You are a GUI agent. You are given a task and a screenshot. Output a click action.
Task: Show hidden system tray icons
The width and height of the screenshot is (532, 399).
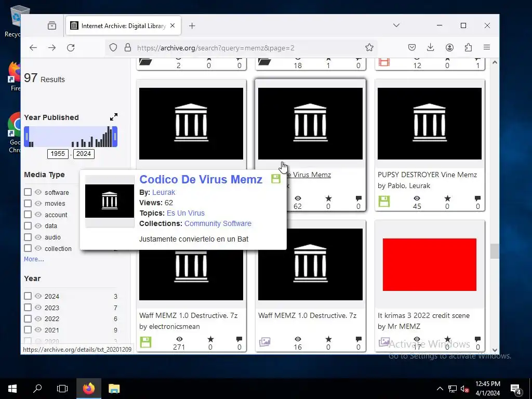(x=440, y=389)
